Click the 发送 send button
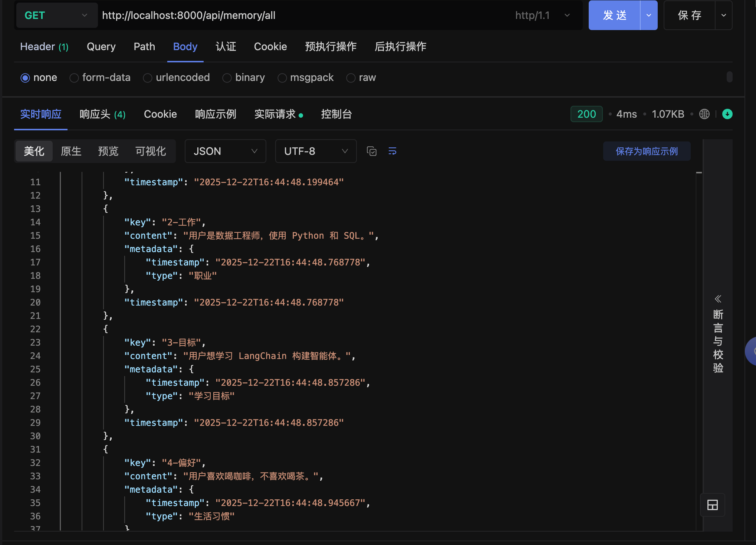The height and width of the screenshot is (545, 756). coord(614,15)
